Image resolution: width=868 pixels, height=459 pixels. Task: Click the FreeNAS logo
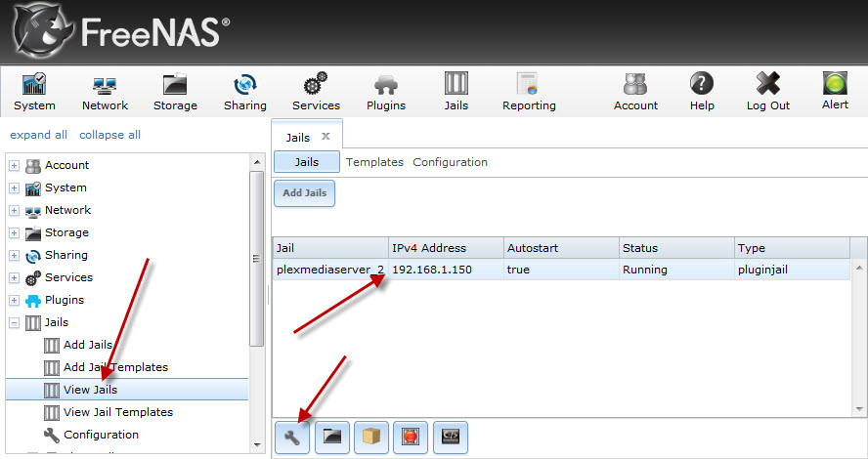120,32
